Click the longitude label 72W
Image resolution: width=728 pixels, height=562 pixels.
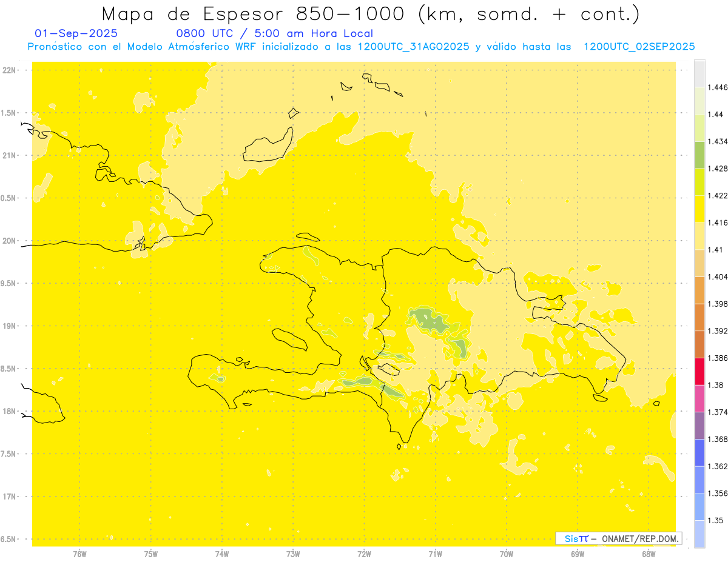coord(364,554)
